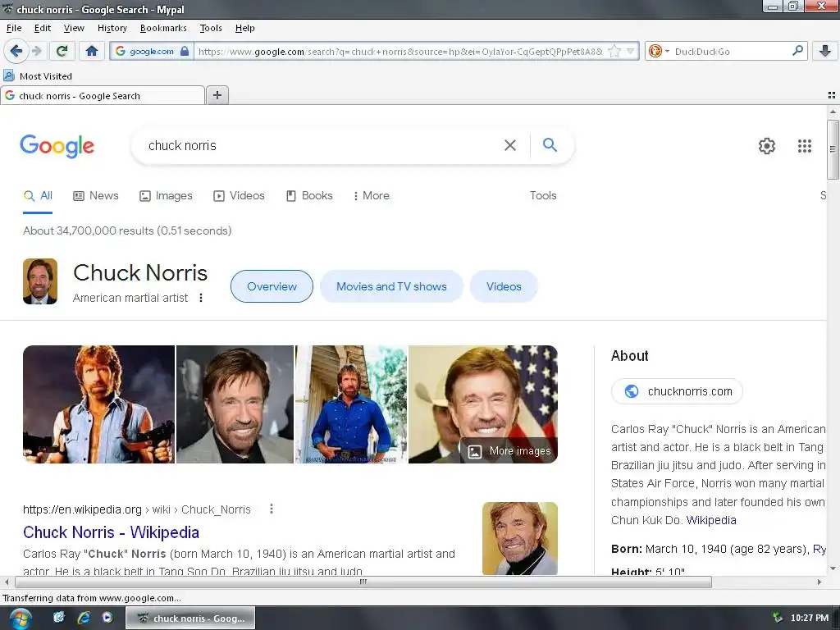Switch to the Videos search tab
The width and height of the screenshot is (840, 630).
point(239,195)
